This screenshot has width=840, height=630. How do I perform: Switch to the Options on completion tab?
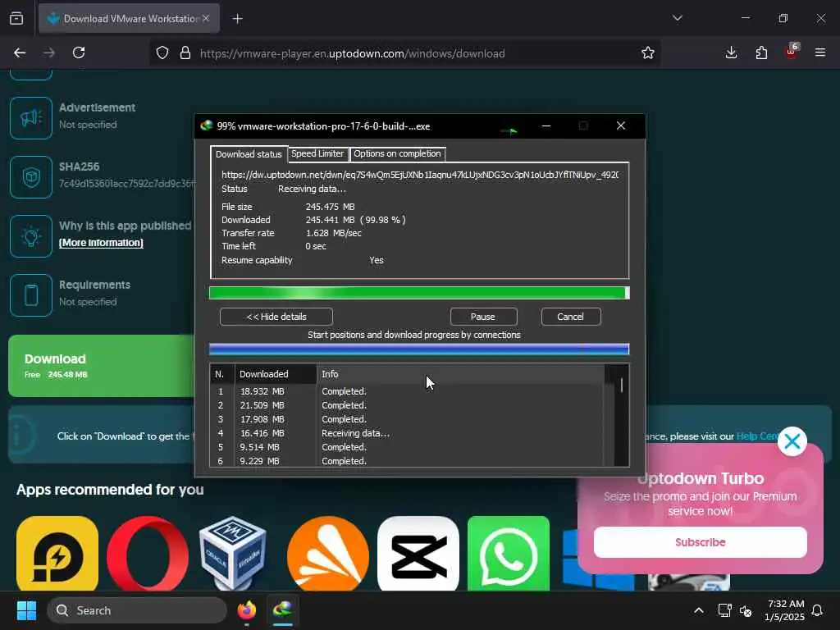pyautogui.click(x=398, y=153)
